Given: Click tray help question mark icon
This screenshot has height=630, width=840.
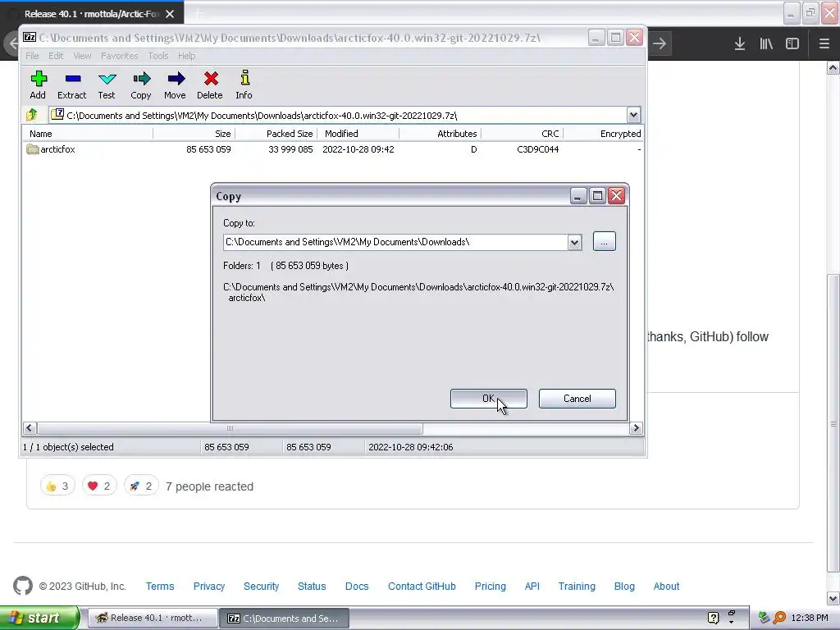Looking at the screenshot, I should (713, 618).
